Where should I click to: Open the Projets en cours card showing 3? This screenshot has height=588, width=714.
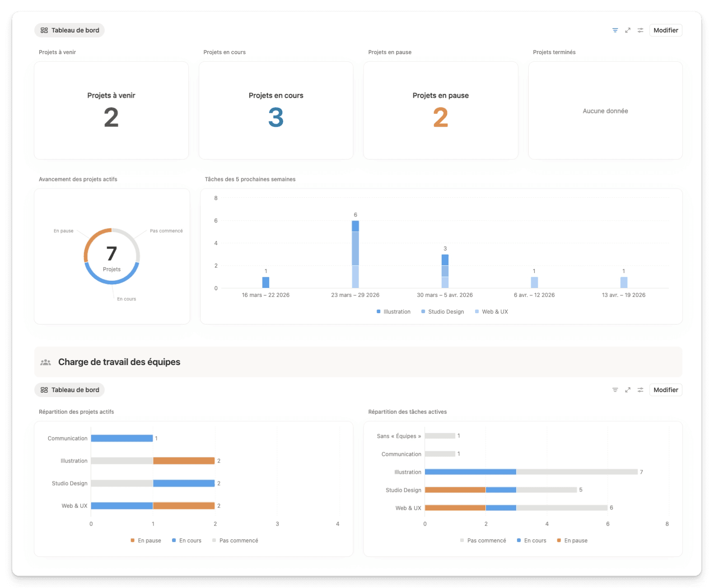[276, 111]
